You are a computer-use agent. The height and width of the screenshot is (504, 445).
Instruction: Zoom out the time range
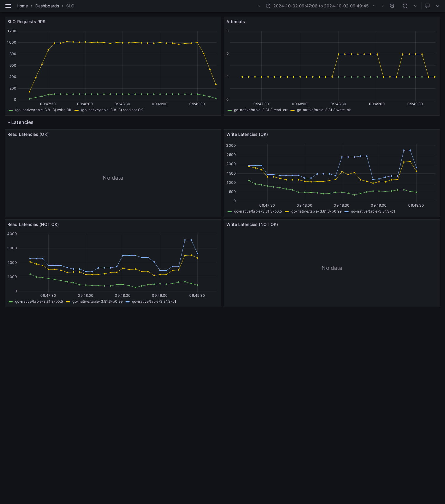[x=392, y=6]
